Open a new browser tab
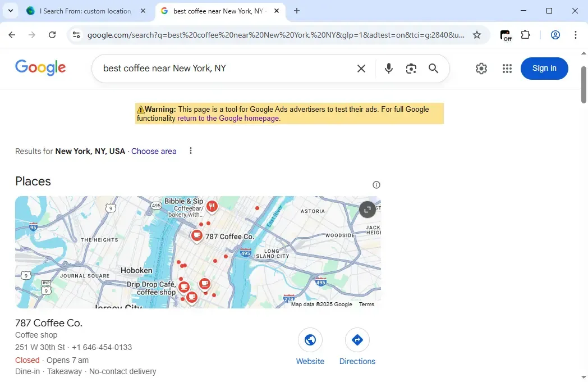Screen dimensions: 588x382 coord(297,11)
